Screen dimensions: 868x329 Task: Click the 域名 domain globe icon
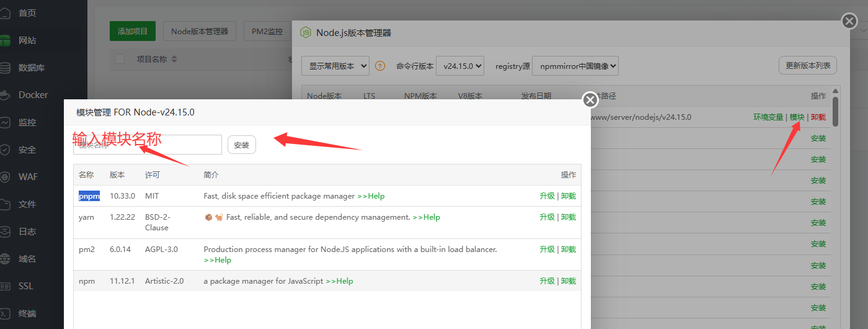tap(5, 259)
